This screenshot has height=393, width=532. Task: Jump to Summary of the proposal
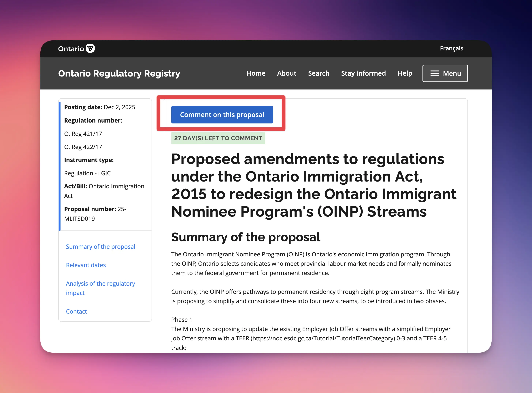tap(101, 247)
